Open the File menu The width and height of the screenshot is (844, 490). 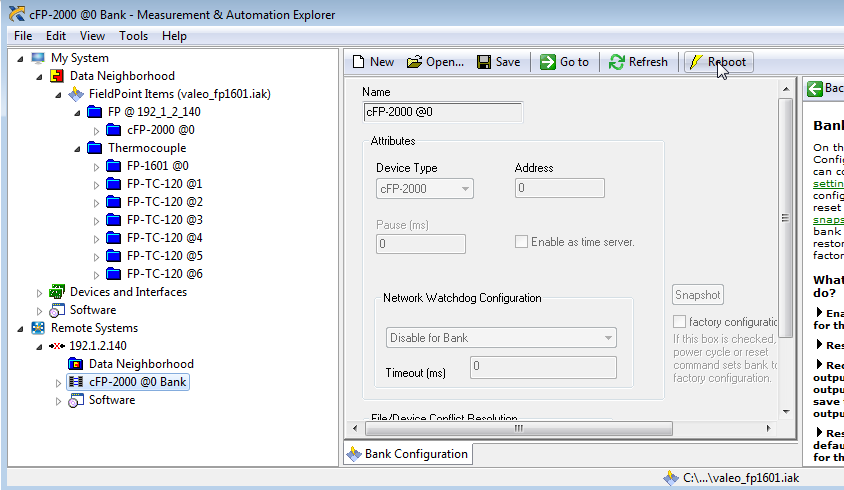point(23,36)
